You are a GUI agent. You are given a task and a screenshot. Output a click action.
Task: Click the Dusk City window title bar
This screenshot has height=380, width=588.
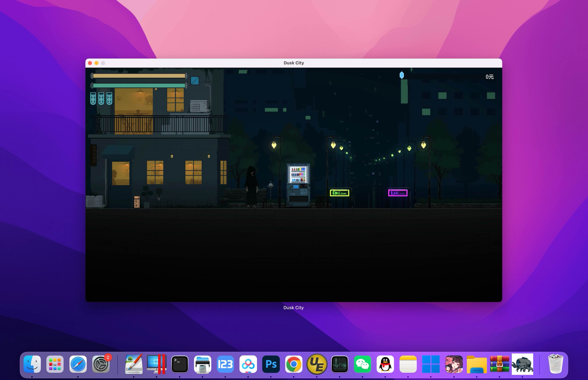pos(294,63)
